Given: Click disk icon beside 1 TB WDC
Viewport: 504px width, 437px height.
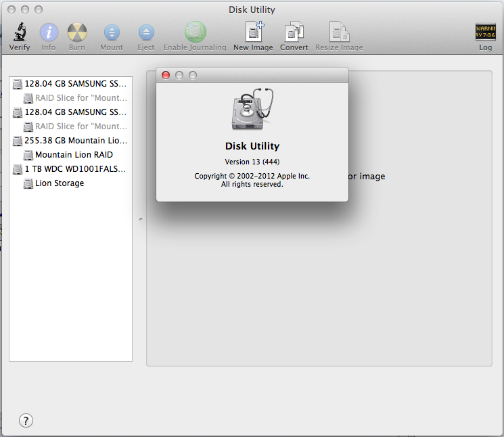Looking at the screenshot, I should pyautogui.click(x=18, y=169).
